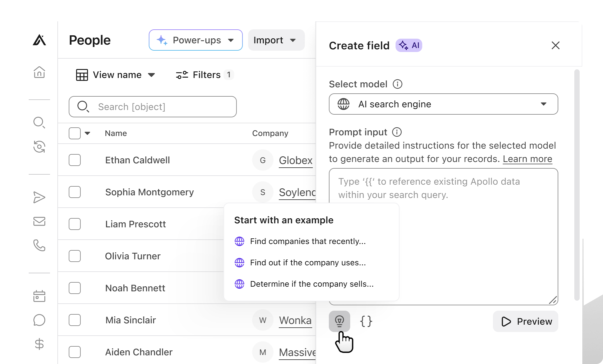Open the home dashboard from the sidebar
This screenshot has width=603, height=364.
39,72
